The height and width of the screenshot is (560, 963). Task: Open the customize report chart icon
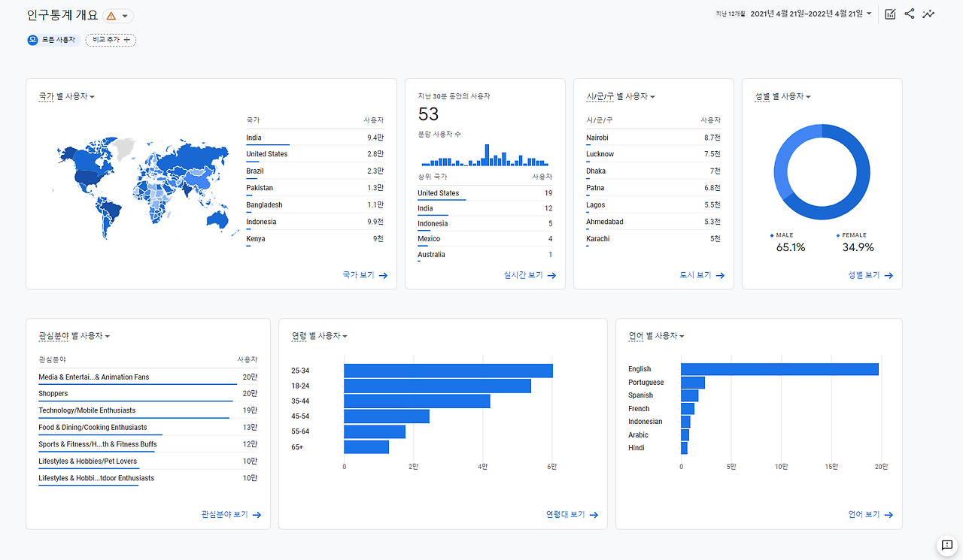coord(890,14)
